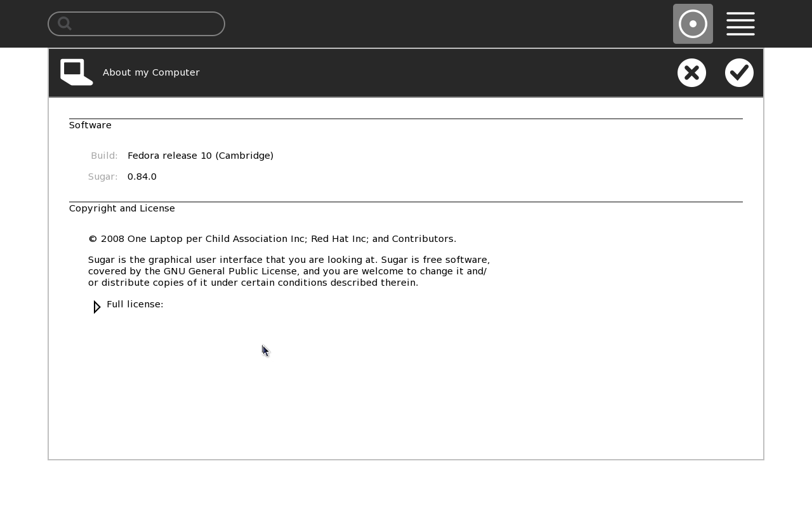Click the separator line above Software

(406, 119)
